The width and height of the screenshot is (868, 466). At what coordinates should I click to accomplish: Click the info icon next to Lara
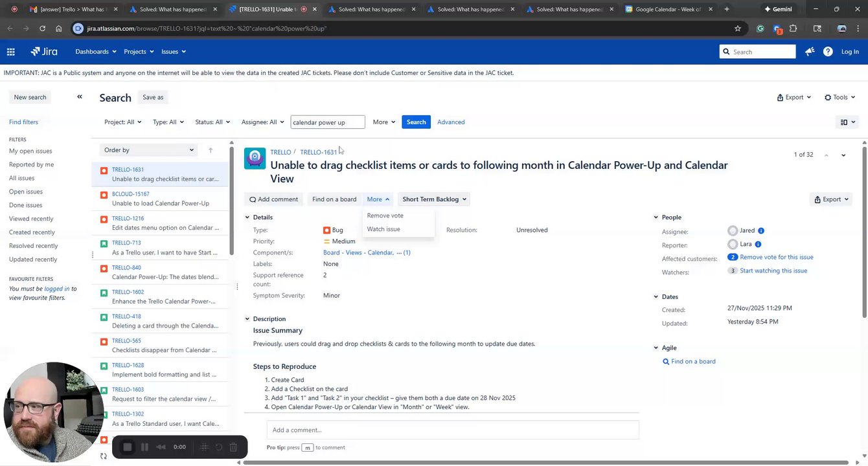click(758, 244)
